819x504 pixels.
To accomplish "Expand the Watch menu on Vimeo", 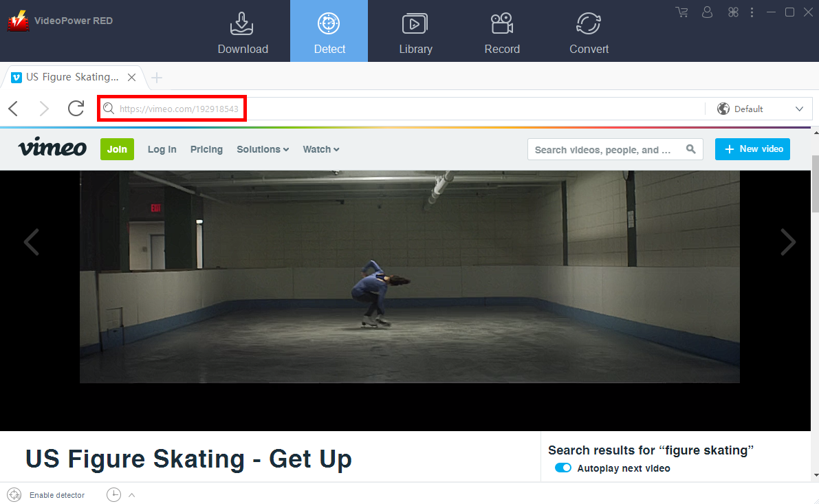I will coord(321,149).
